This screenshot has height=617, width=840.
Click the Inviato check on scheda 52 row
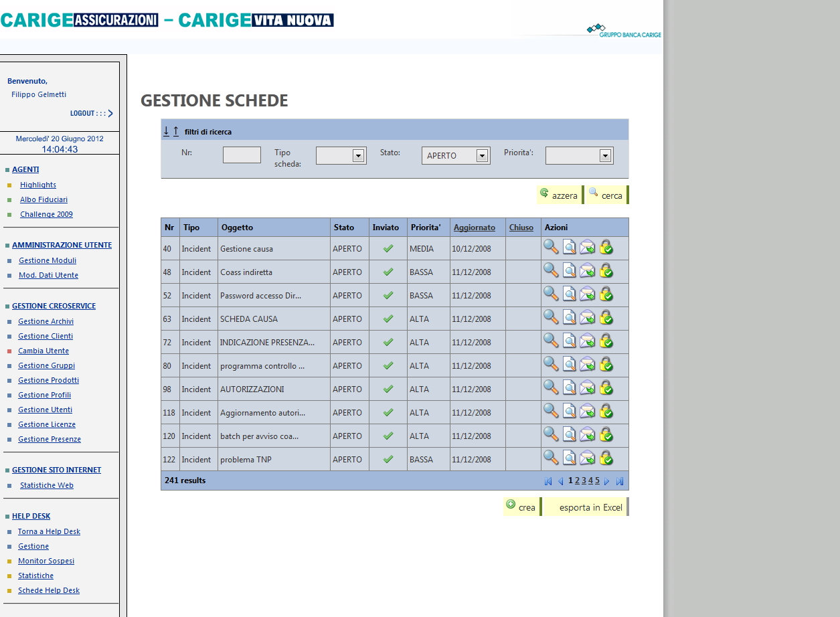coord(388,294)
